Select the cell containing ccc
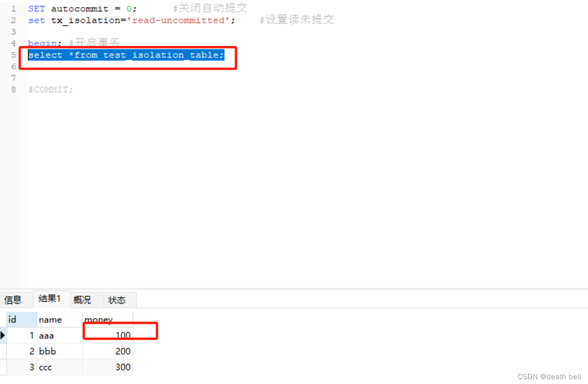 click(x=60, y=367)
